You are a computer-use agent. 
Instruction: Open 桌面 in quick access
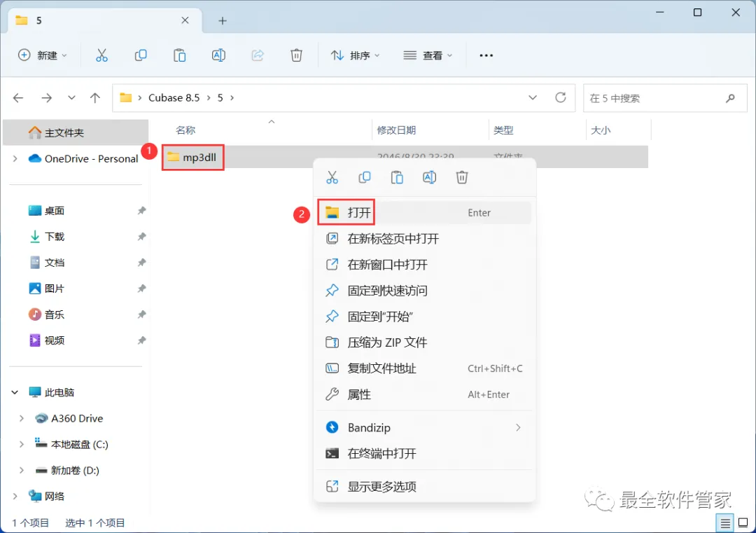click(x=55, y=211)
